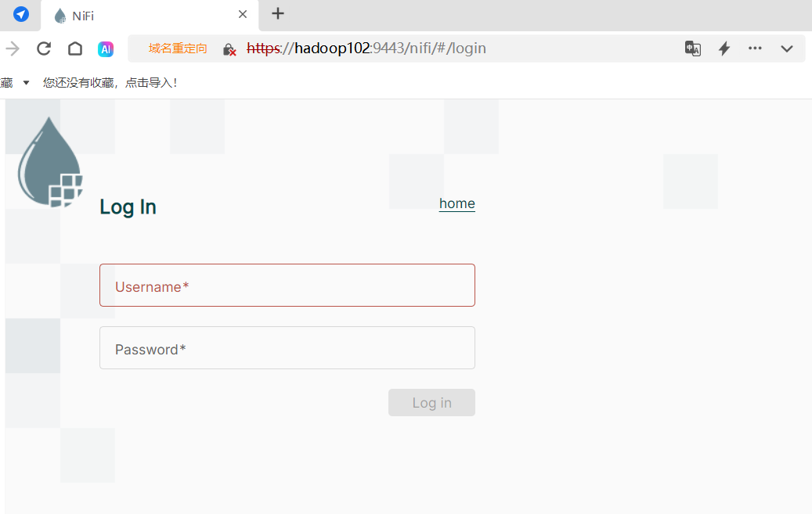Image resolution: width=812 pixels, height=514 pixels.
Task: Open a new tab with the plus button
Action: [x=277, y=14]
